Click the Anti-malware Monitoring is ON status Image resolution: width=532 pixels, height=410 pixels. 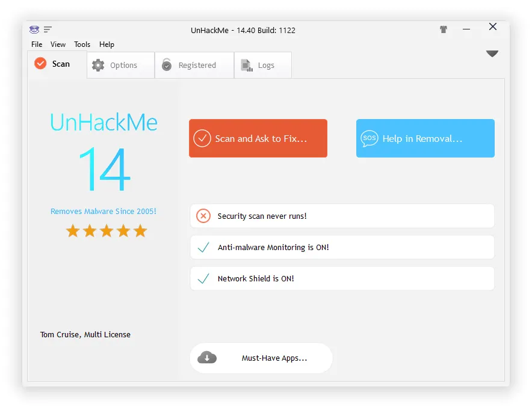[342, 247]
